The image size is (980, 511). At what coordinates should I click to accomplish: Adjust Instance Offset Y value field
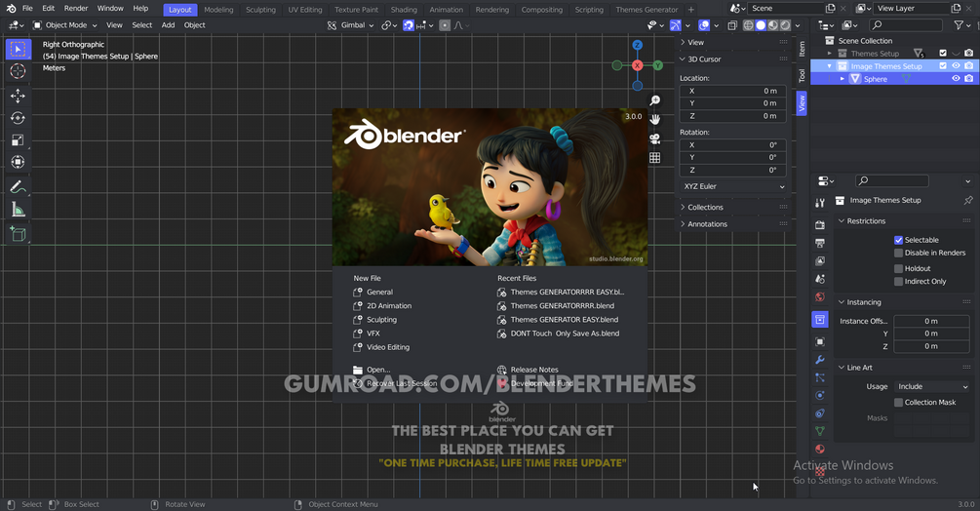pyautogui.click(x=931, y=334)
